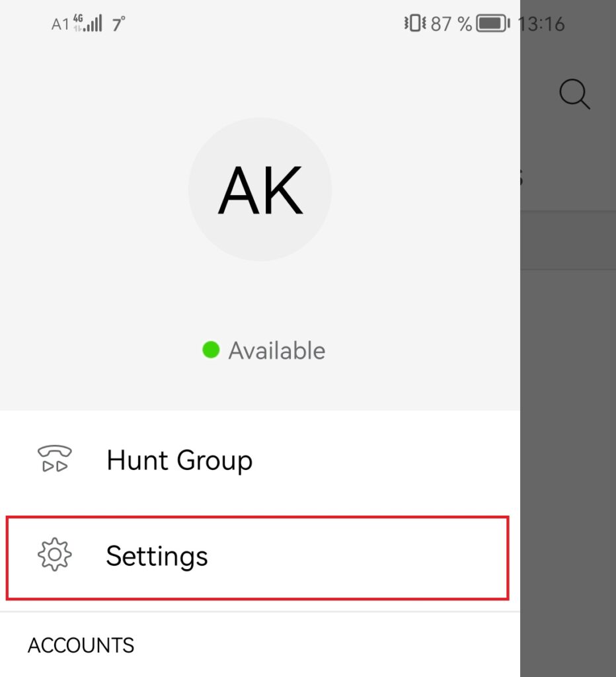The image size is (616, 677).
Task: Tap the 87 % battery percentage
Action: [451, 24]
